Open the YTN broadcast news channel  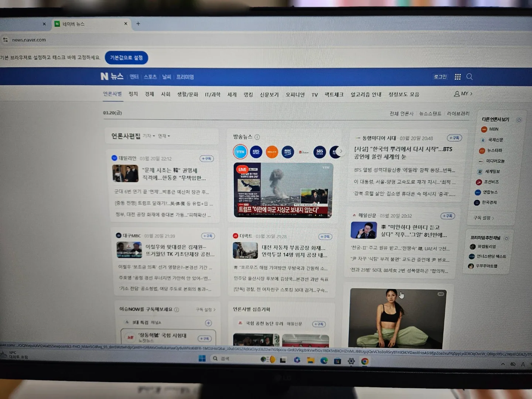(x=240, y=152)
